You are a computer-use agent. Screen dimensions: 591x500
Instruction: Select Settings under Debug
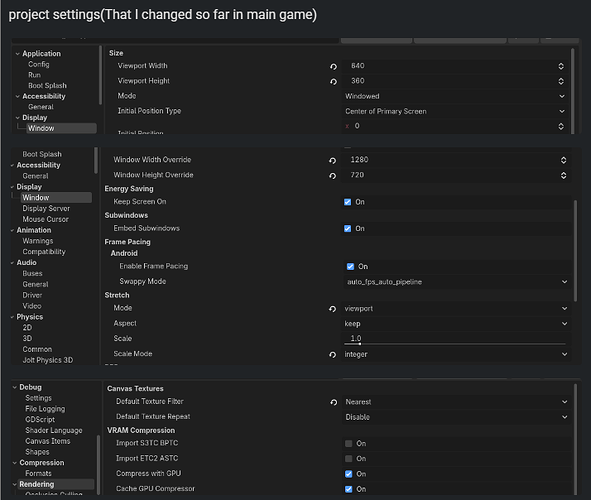[38, 398]
